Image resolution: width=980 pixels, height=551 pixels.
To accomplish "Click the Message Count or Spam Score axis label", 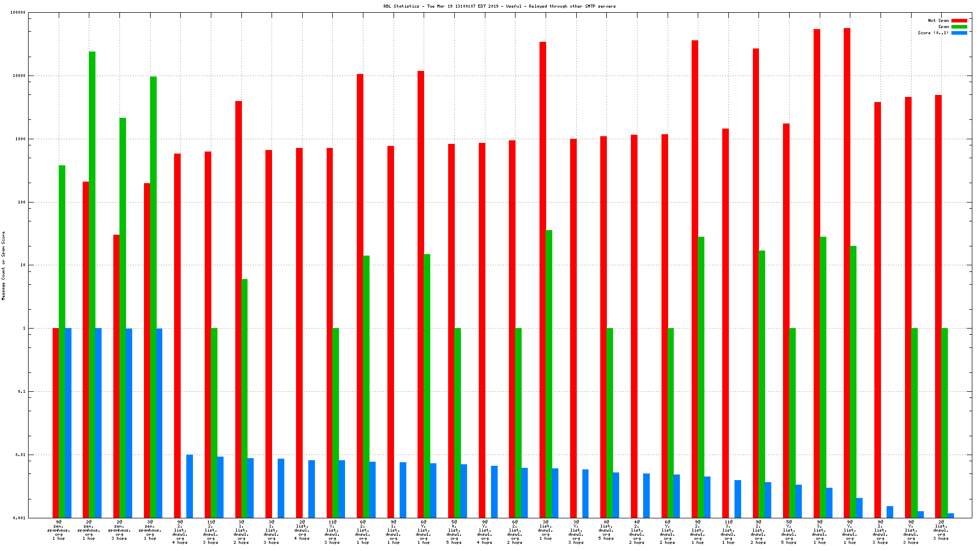I will tap(3, 265).
